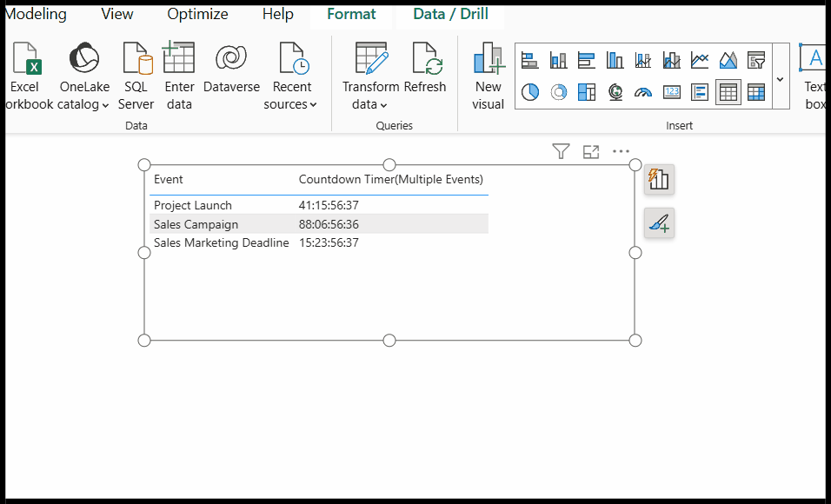Click the paintbrush format visual button
831x504 pixels.
point(659,224)
